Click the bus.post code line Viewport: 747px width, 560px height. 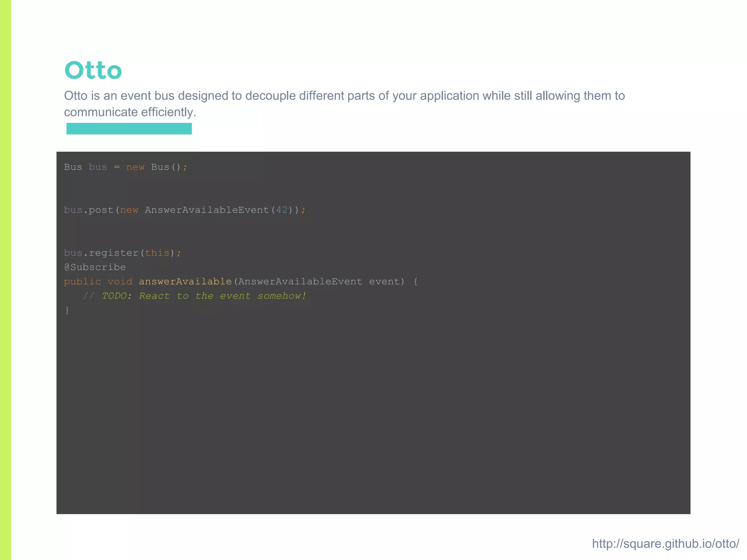184,210
